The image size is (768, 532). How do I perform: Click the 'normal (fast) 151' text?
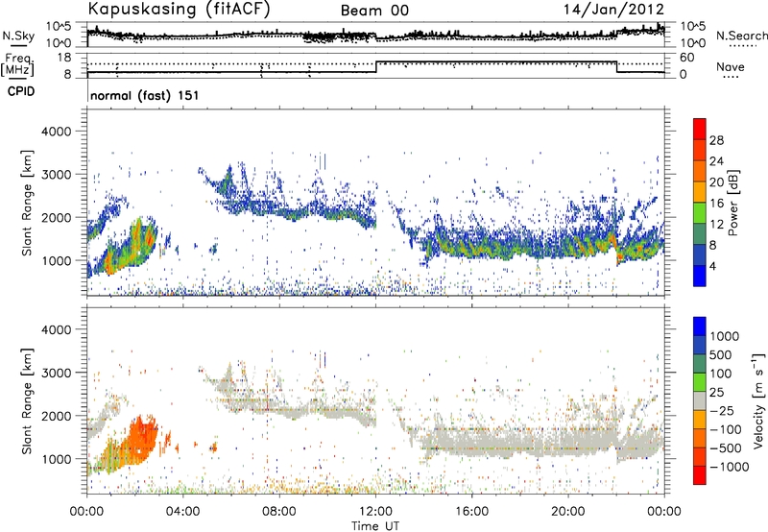[145, 95]
